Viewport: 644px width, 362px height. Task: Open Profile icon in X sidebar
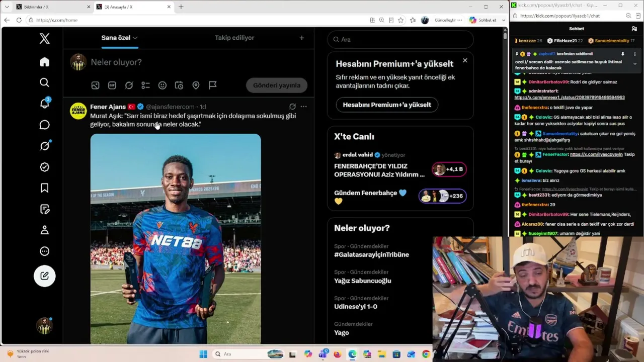coord(45,230)
